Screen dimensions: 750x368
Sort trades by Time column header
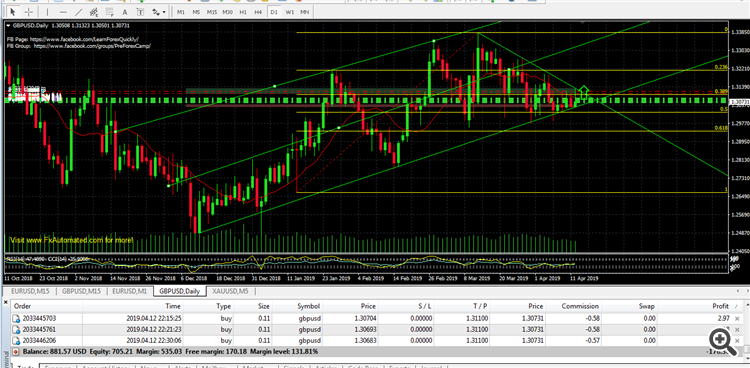click(173, 306)
